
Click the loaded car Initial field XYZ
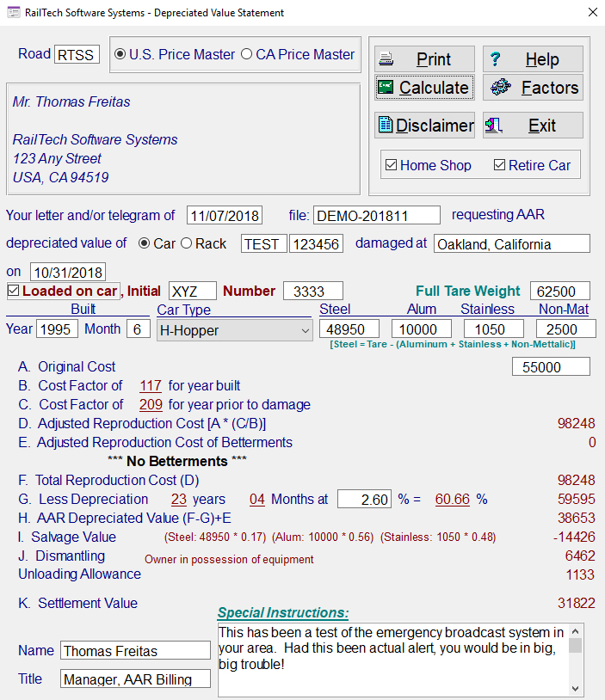[x=193, y=291]
